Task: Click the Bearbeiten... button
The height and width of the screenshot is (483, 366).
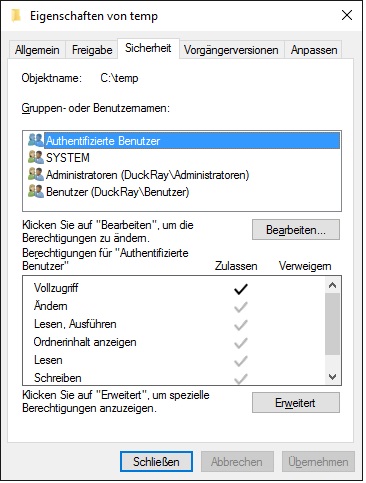Action: (296, 230)
